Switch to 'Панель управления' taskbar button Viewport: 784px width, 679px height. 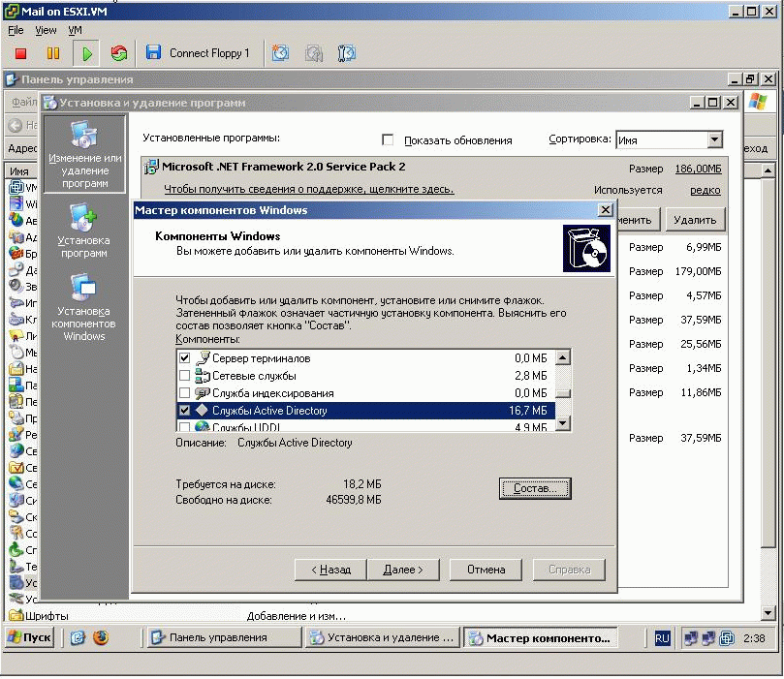tap(225, 637)
